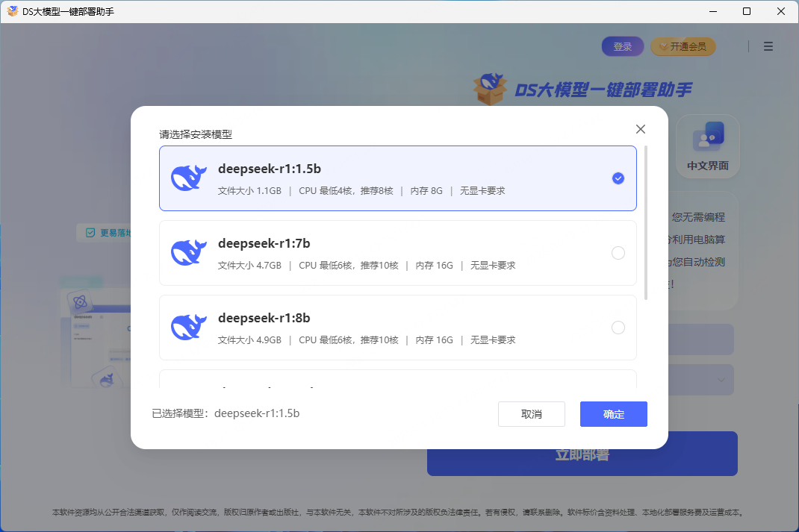Click the deepseek-r1:7b model title

coord(264,243)
